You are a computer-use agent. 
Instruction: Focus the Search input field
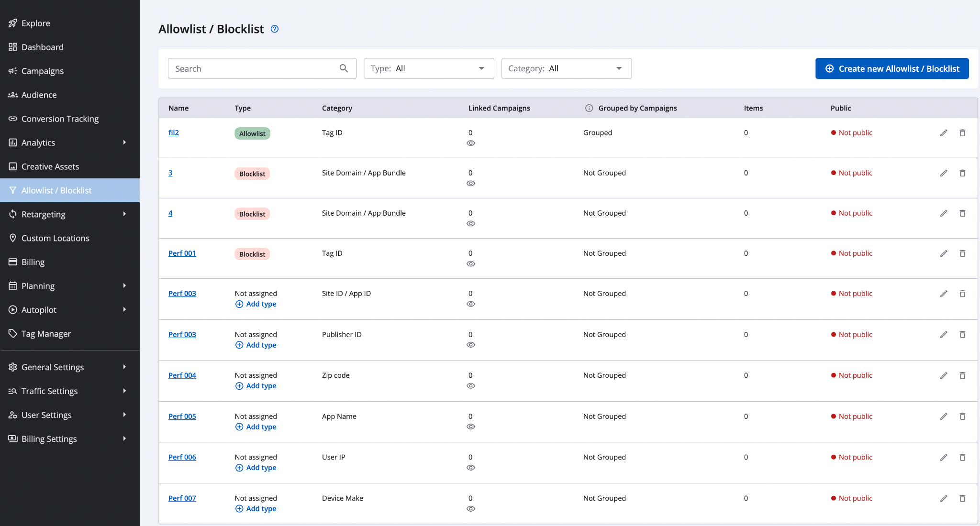coord(262,68)
